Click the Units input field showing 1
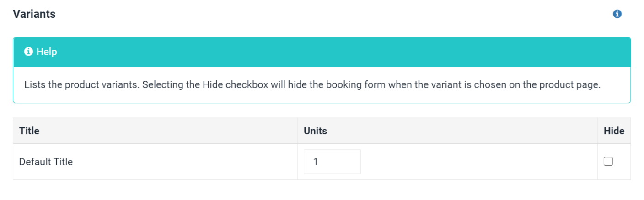Screen dimensions: 644x200 tap(332, 162)
